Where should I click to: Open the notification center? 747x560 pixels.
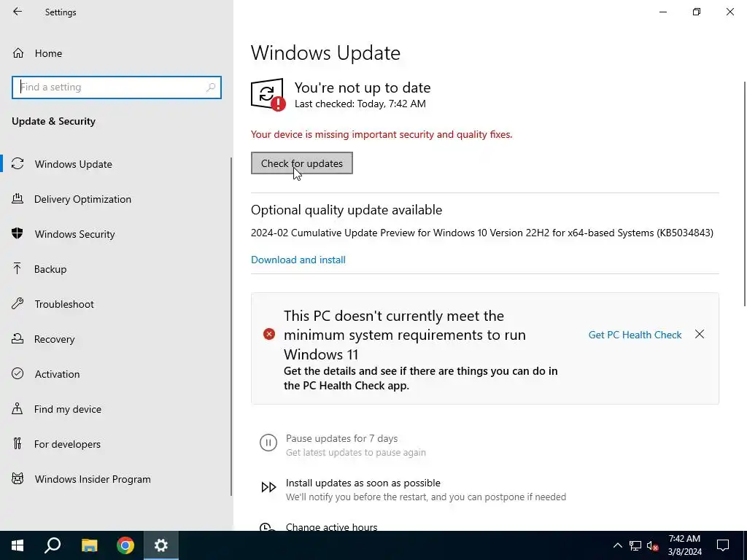click(723, 545)
